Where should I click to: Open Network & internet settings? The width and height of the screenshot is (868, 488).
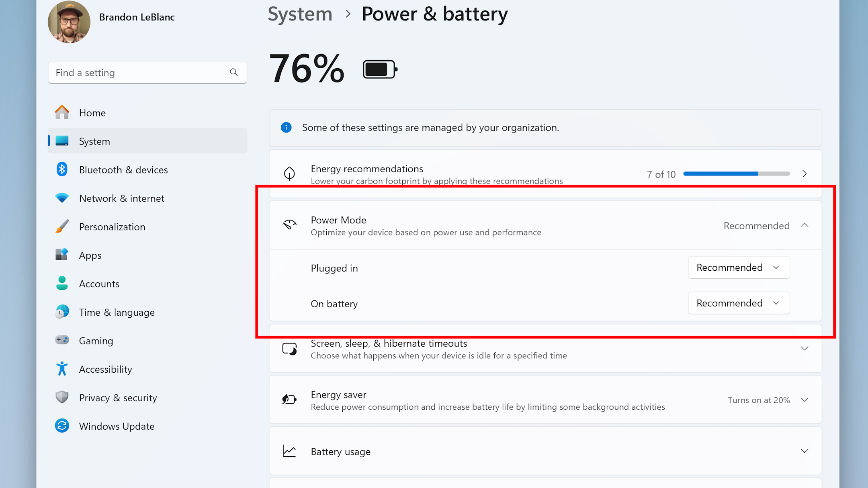click(122, 198)
